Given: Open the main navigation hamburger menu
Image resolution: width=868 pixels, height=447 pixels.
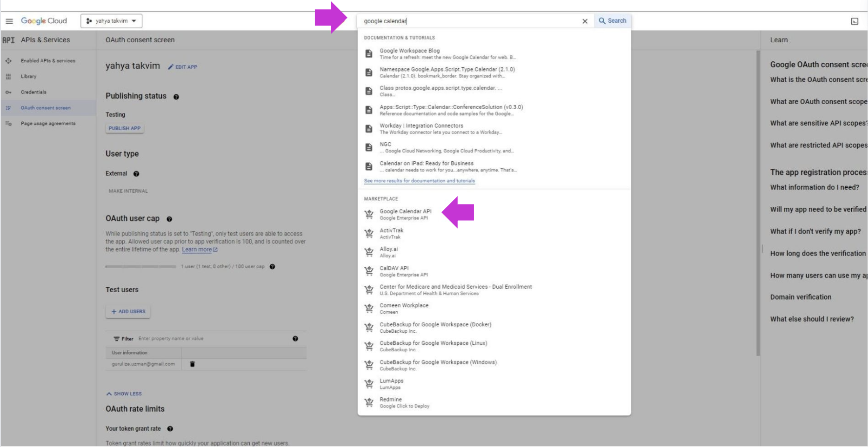Looking at the screenshot, I should [9, 21].
